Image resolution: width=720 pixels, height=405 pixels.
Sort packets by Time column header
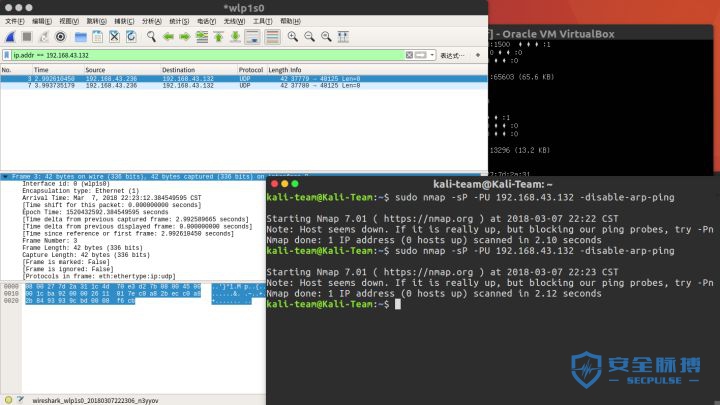click(x=57, y=70)
